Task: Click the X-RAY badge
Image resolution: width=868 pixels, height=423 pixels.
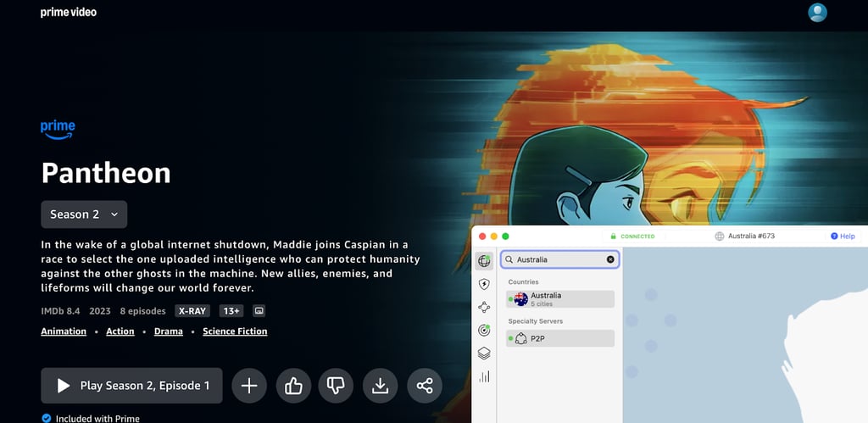Action: point(192,311)
